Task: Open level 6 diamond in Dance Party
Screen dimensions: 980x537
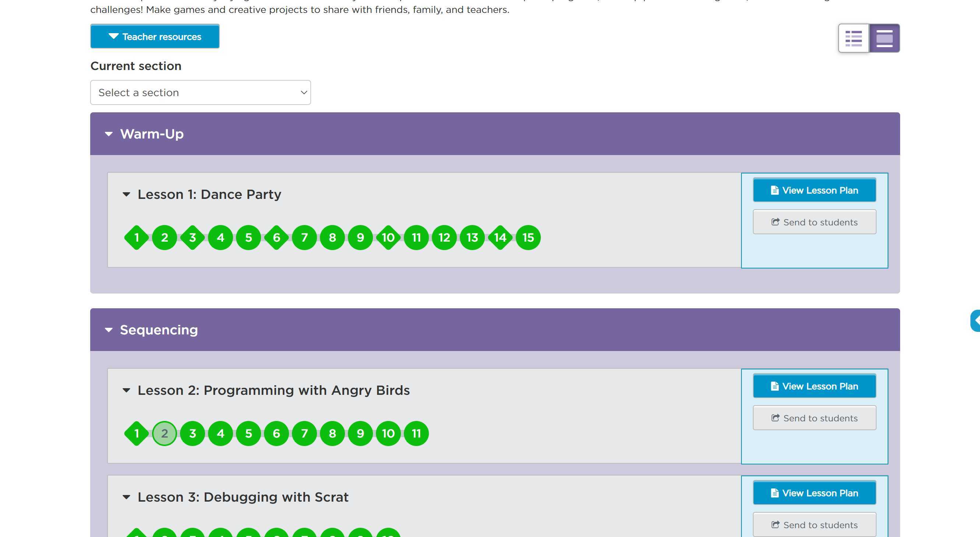Action: click(x=276, y=238)
